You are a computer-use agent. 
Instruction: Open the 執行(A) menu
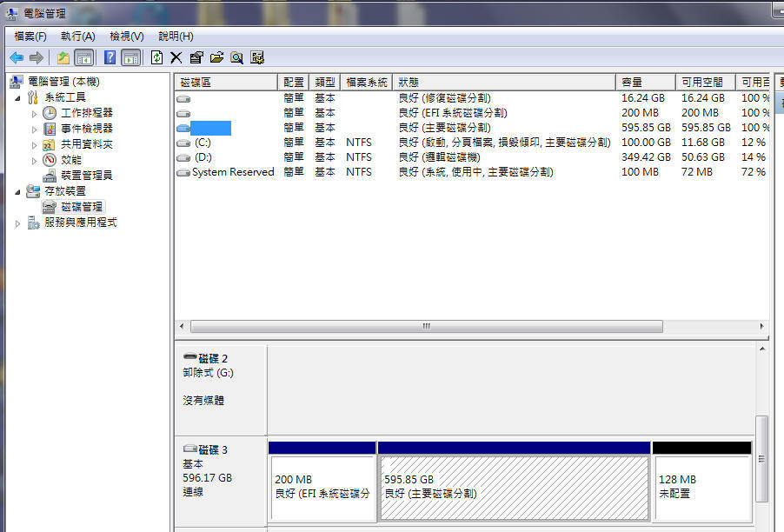[77, 37]
